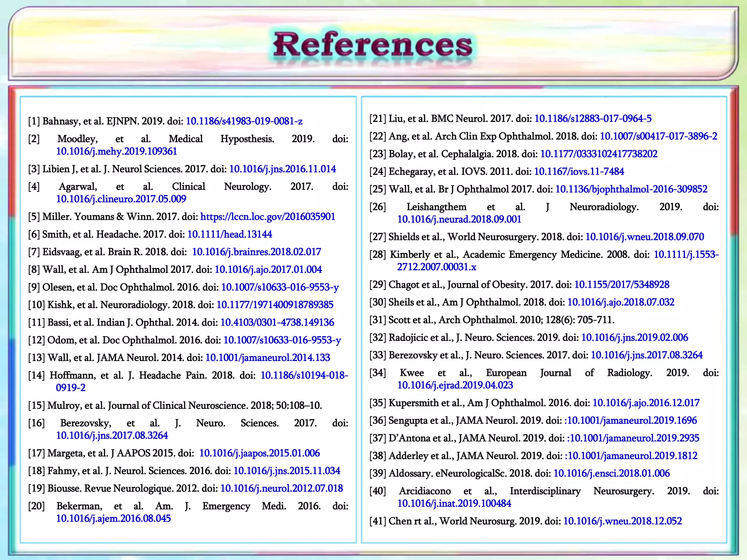747x560 pixels.
Task: Follow the Miller Youmans & Winn lccn.loc.gov link
Action: tap(268, 217)
